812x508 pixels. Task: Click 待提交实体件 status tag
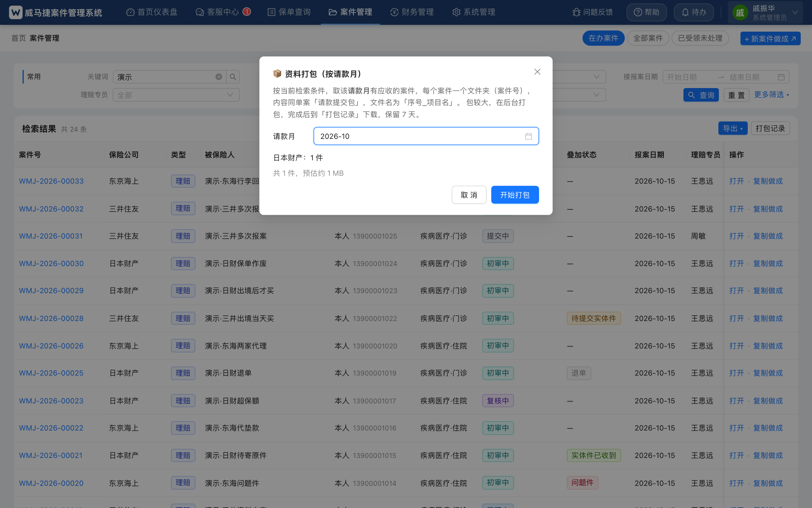point(594,318)
